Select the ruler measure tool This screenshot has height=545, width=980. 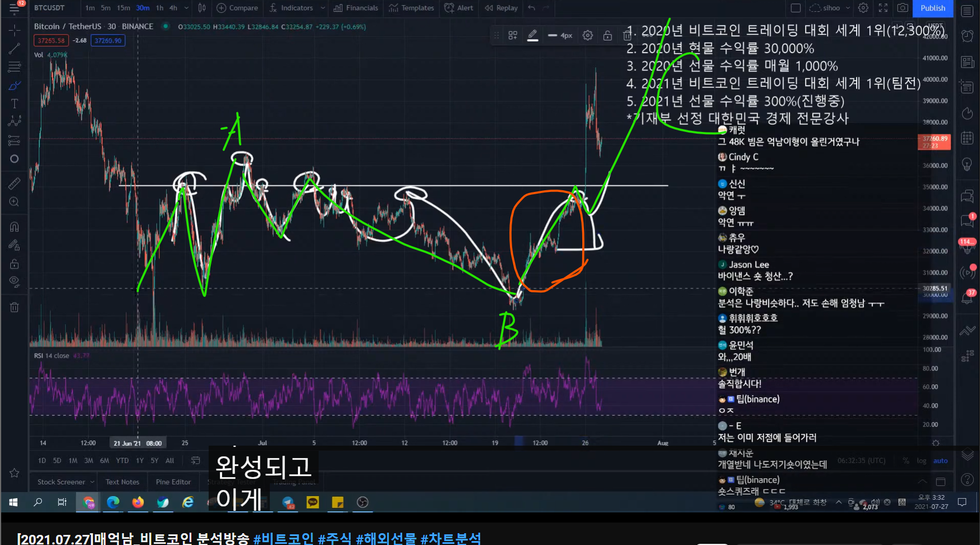pyautogui.click(x=15, y=183)
